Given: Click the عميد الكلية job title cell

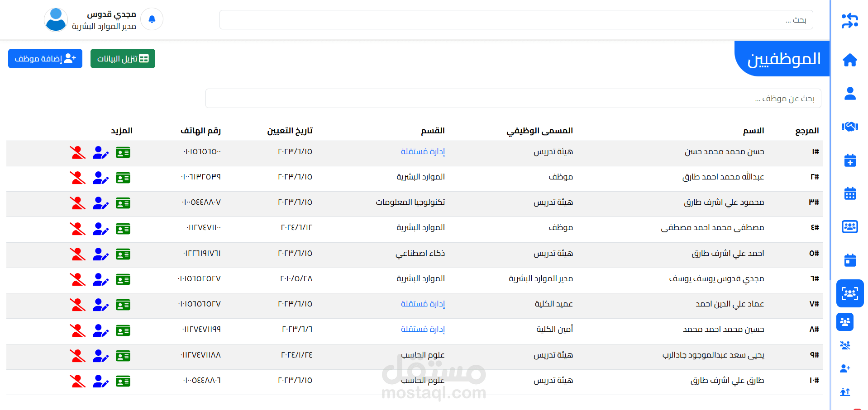Looking at the screenshot, I should (x=553, y=304).
